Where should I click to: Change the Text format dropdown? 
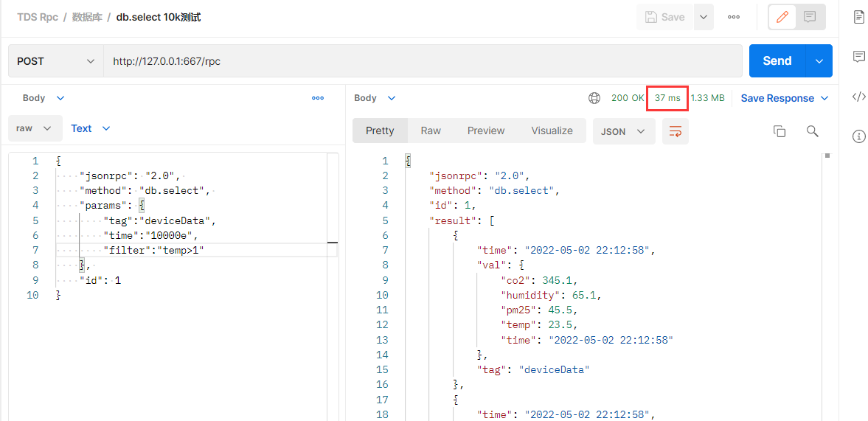pos(90,128)
